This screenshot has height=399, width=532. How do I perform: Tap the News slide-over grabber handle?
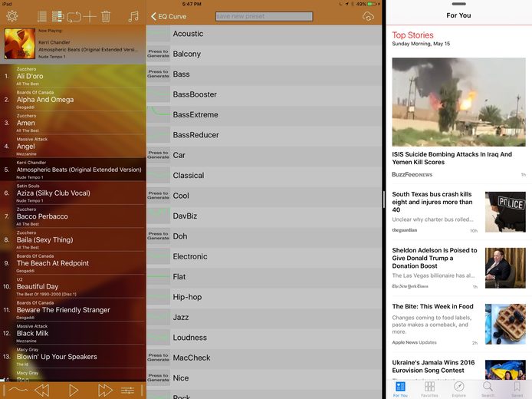[x=458, y=4]
